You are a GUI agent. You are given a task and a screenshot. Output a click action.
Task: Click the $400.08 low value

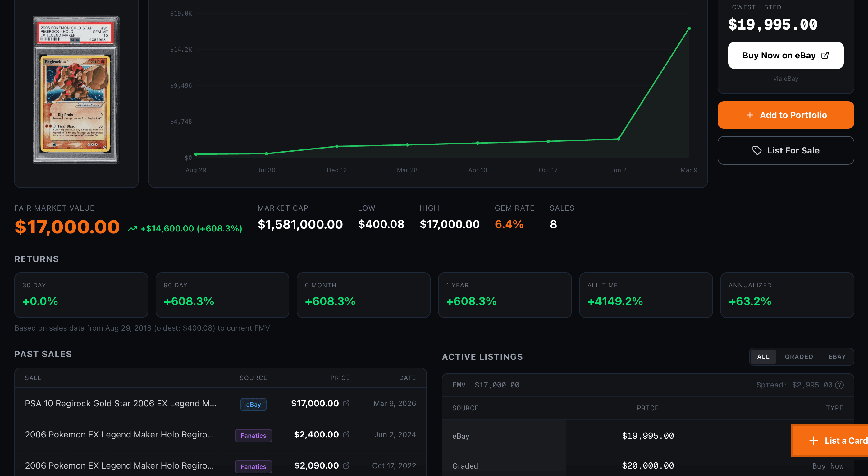(381, 224)
